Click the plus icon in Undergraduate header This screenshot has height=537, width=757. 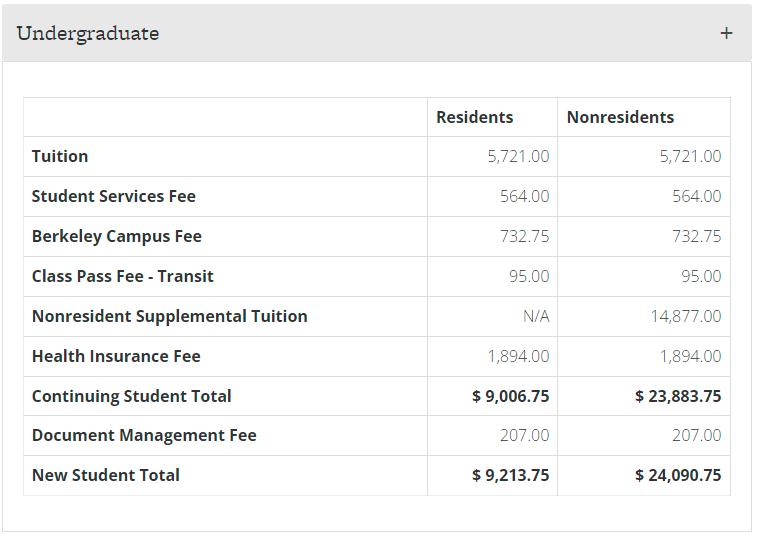tap(726, 33)
